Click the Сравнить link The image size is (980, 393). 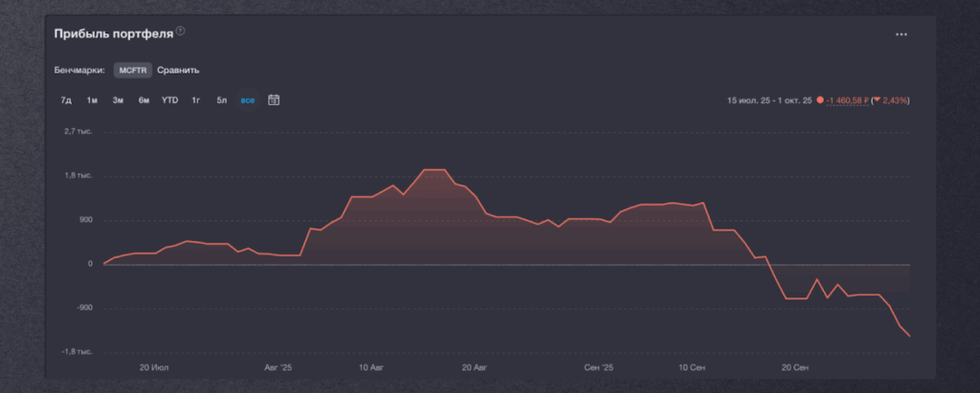click(x=178, y=70)
